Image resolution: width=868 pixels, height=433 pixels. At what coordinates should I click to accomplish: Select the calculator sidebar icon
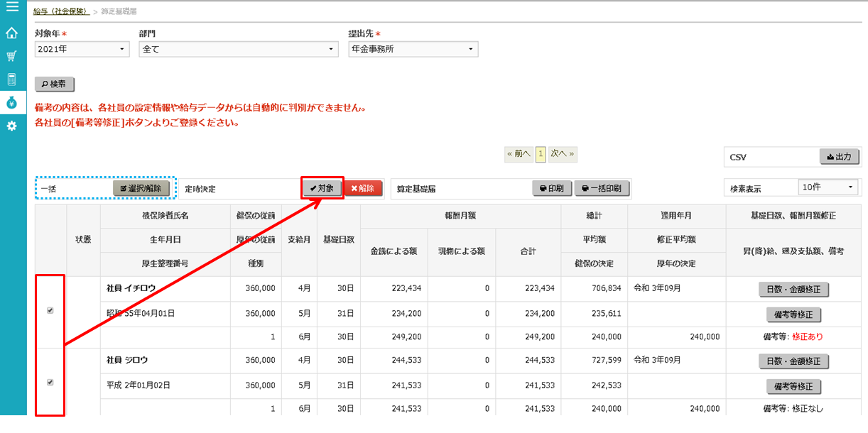tap(12, 80)
